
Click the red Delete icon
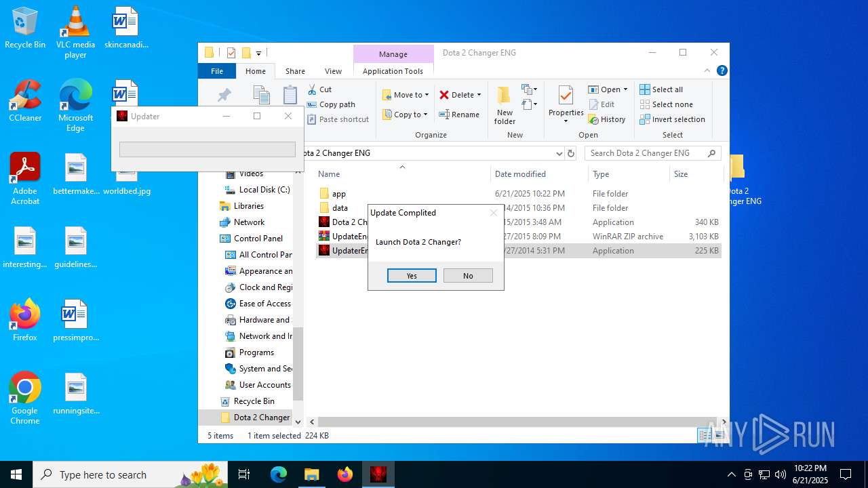pyautogui.click(x=444, y=95)
